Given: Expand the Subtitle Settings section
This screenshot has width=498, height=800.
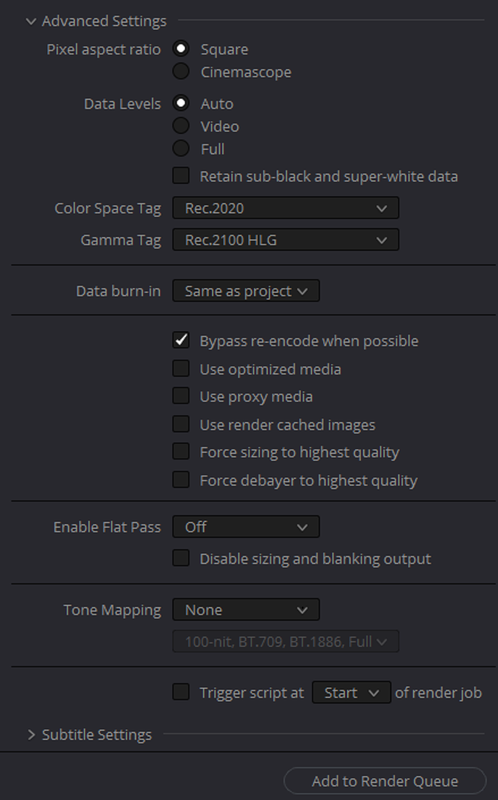Looking at the screenshot, I should point(31,735).
